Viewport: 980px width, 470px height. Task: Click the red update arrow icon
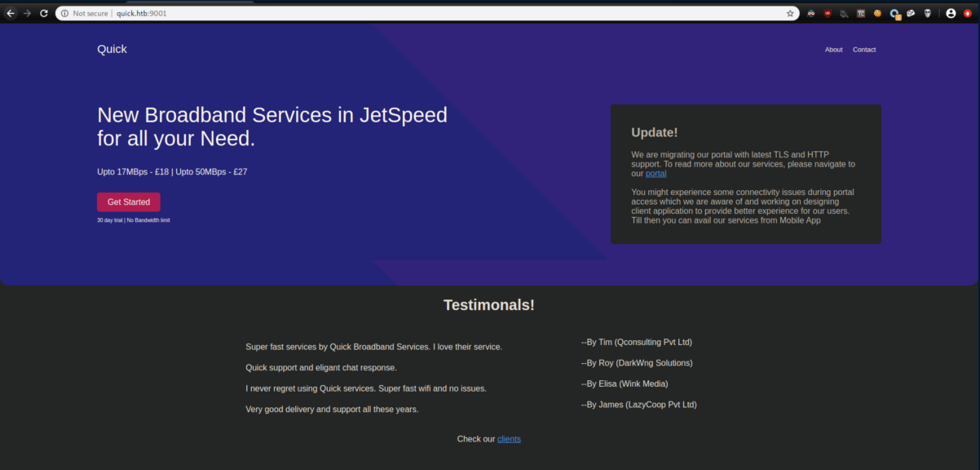coord(968,13)
